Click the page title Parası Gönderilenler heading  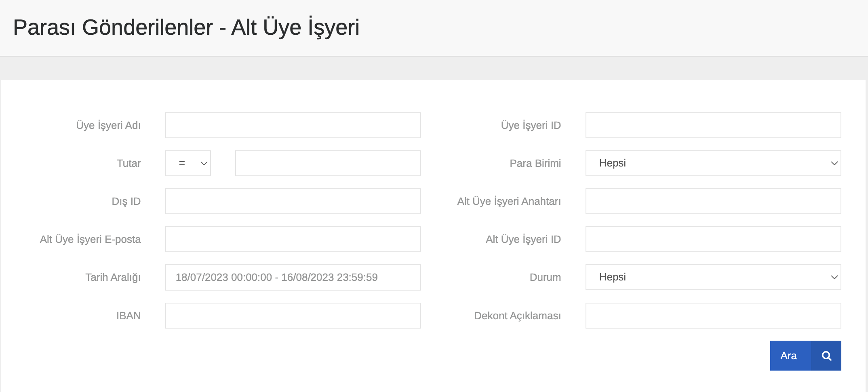[x=186, y=27]
